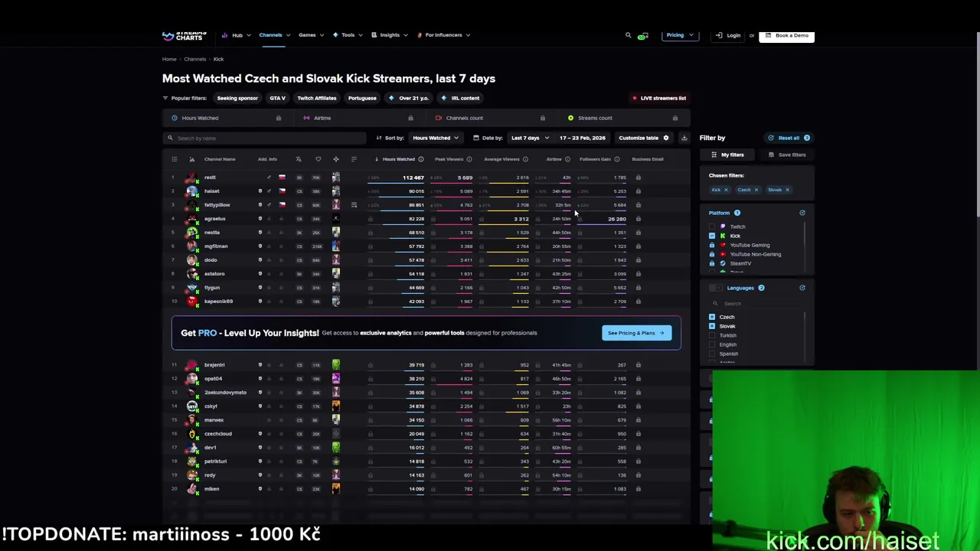The image size is (980, 551).
Task: Expand the For influencers menu
Action: (443, 35)
